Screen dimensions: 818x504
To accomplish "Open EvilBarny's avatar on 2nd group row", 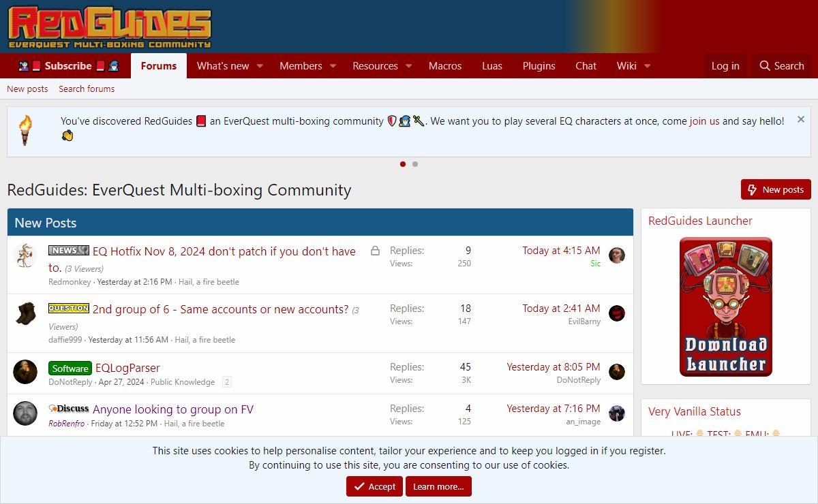I will click(617, 313).
